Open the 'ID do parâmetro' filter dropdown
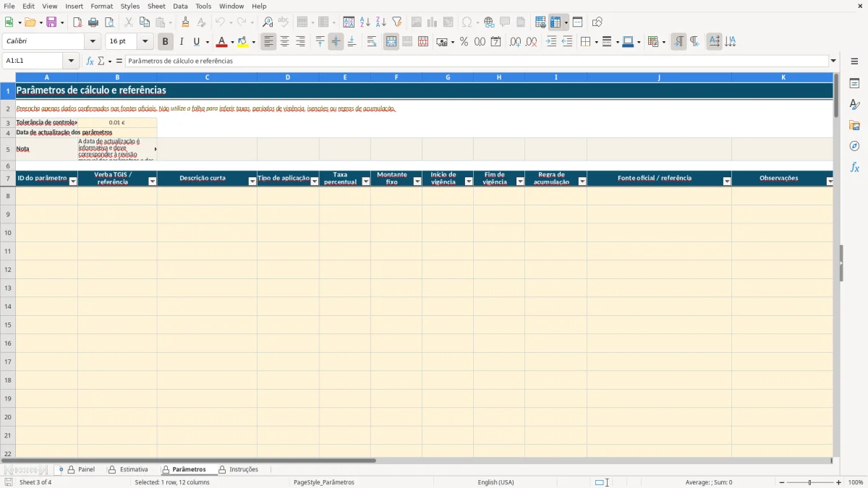The image size is (868, 488). coord(72,181)
